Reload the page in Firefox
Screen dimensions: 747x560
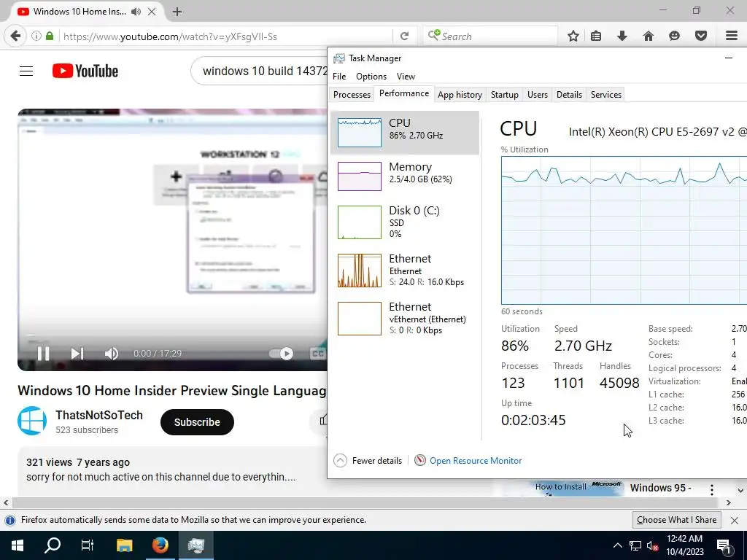pos(404,36)
